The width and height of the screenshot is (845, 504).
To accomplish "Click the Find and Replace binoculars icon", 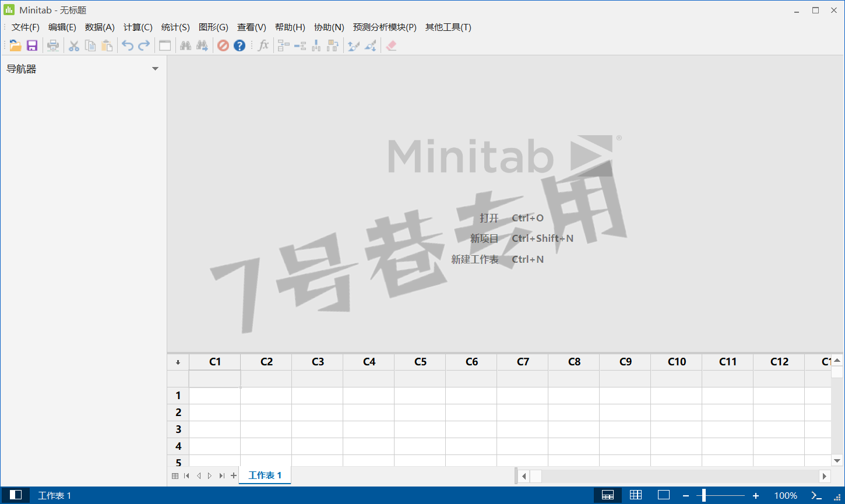I will (x=202, y=45).
